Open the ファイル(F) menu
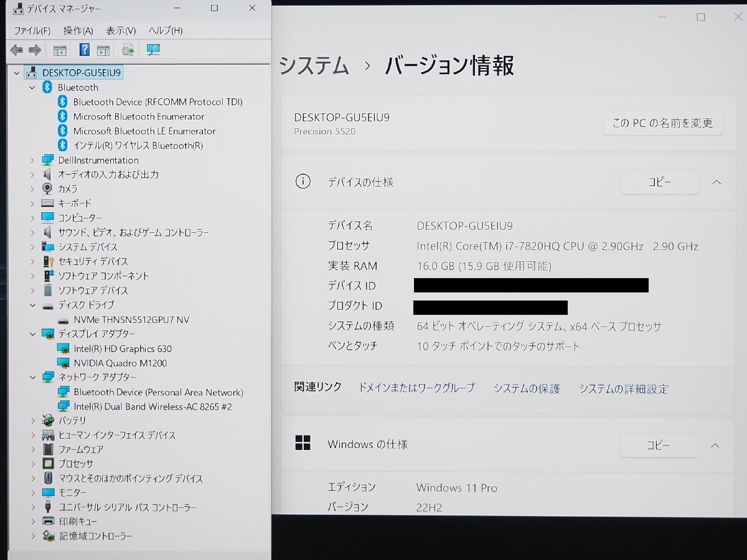This screenshot has height=560, width=747. (32, 30)
